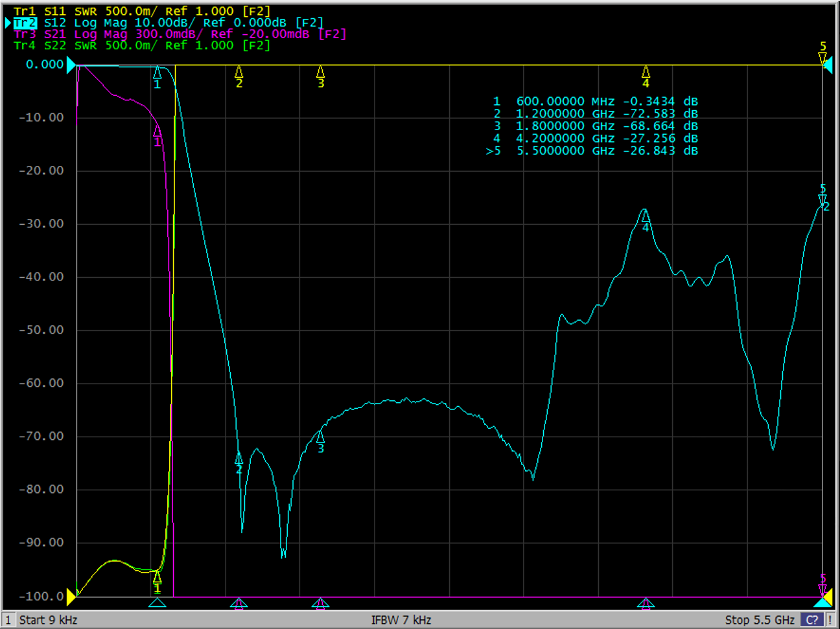Select the 600 MHz marker 1 readout row
Viewport: 840px width, 629px height.
595,102
